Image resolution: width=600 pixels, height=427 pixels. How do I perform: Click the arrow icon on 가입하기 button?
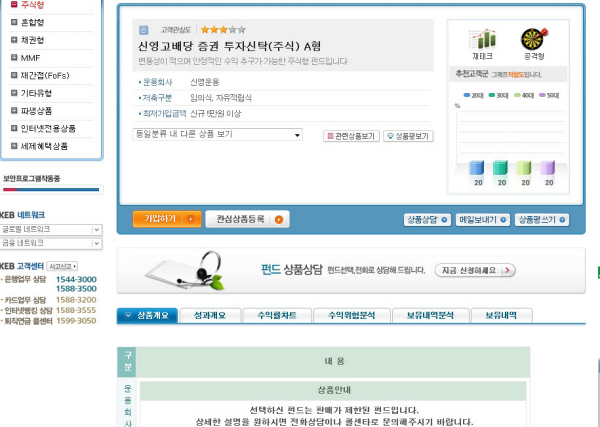pos(191,219)
